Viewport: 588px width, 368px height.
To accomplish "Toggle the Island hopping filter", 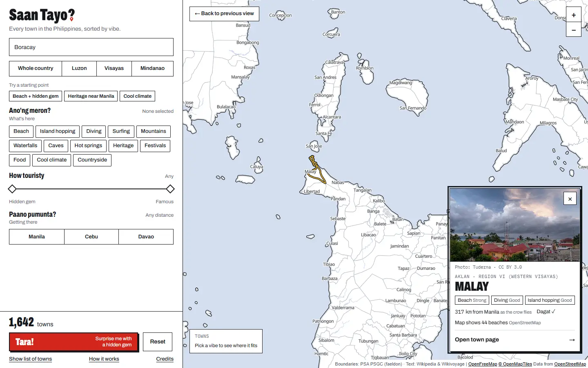I will [58, 131].
